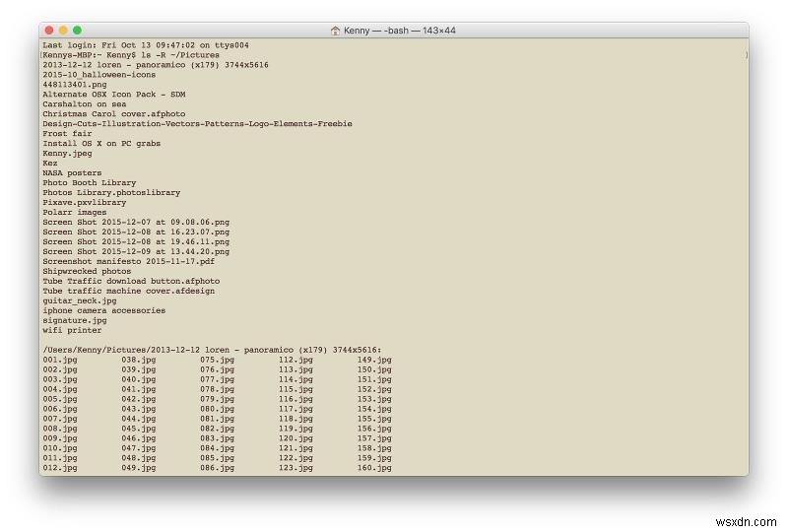Select the 'Shipwrecked photos' entry
Screen dimensions: 788x532
[x=87, y=272]
